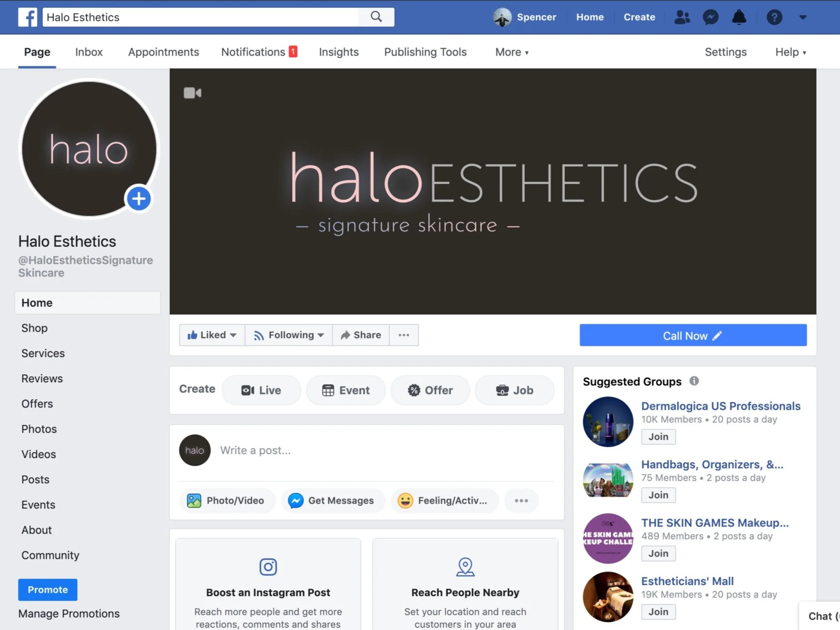The width and height of the screenshot is (840, 630).
Task: Open Dermalogica US Professionals group link
Action: coord(721,406)
